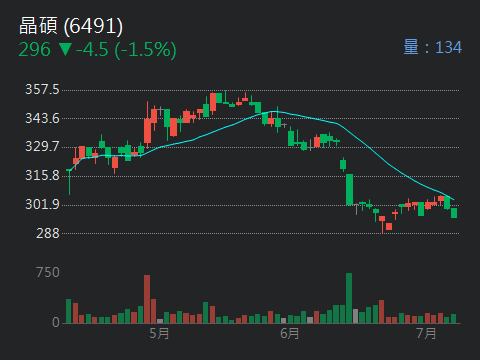The height and width of the screenshot is (360, 480).
Task: Click the 750 volume axis label
Action: click(48, 273)
